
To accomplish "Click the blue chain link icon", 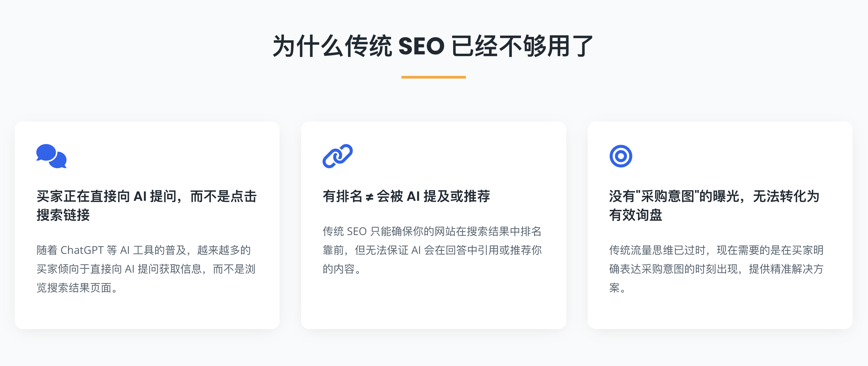I will pos(337,156).
